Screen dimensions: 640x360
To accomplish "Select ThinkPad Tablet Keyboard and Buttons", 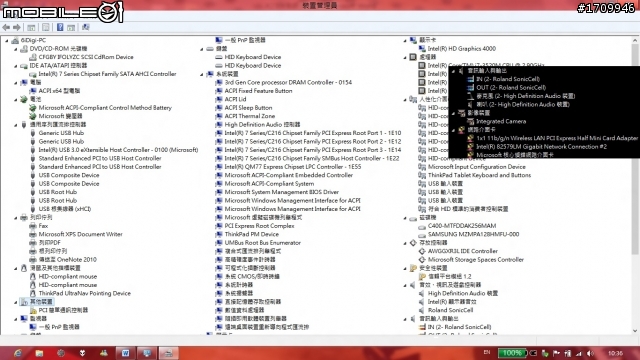I will tap(480, 175).
